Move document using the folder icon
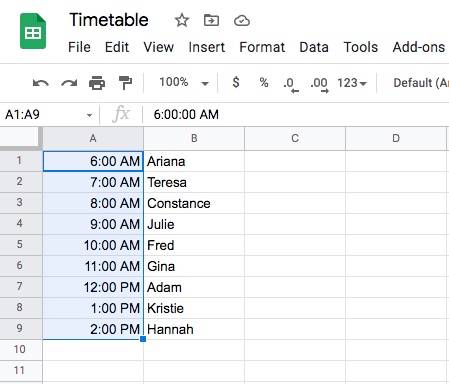This screenshot has width=449, height=384. click(211, 20)
